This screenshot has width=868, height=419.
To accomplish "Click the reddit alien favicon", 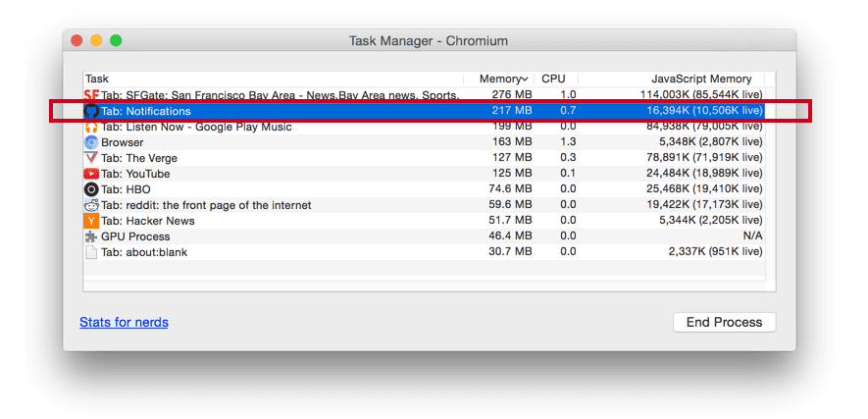I will tap(91, 205).
